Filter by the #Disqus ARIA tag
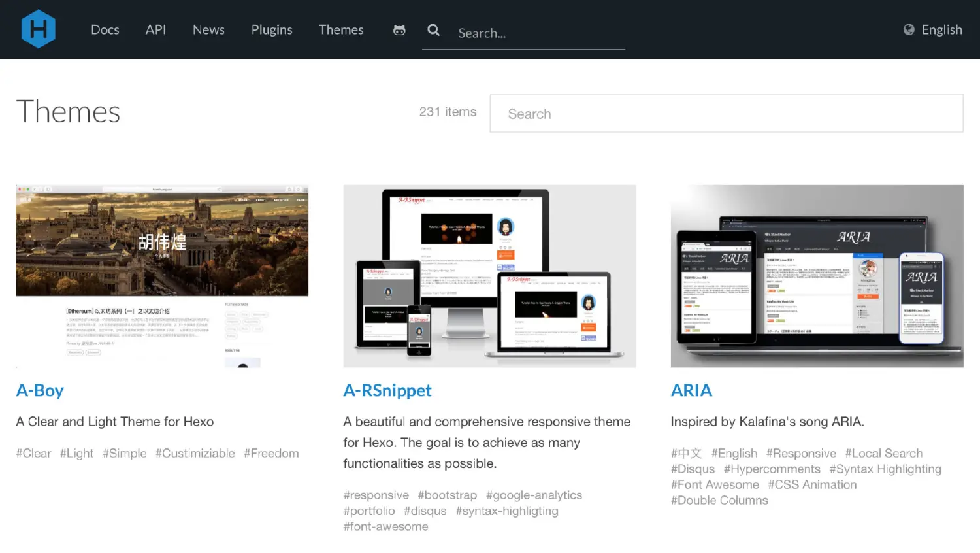This screenshot has height=553, width=980. (x=693, y=469)
